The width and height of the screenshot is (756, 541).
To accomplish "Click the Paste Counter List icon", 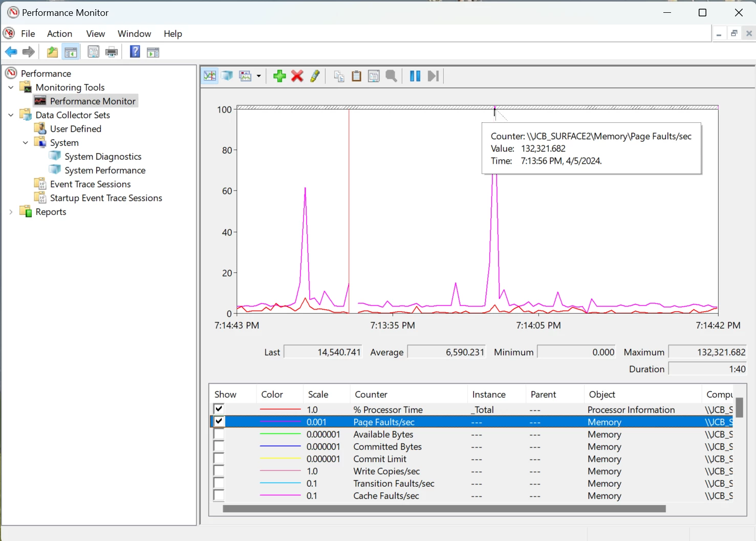I will [357, 76].
